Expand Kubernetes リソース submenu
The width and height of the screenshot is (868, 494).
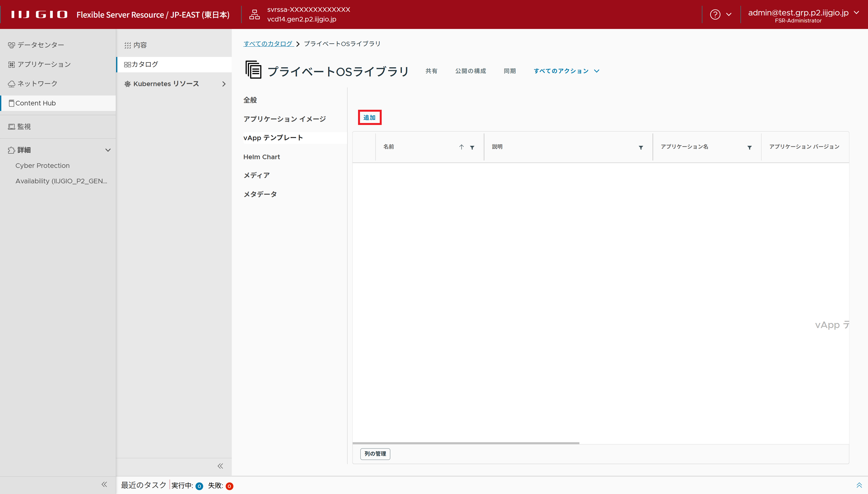(224, 84)
